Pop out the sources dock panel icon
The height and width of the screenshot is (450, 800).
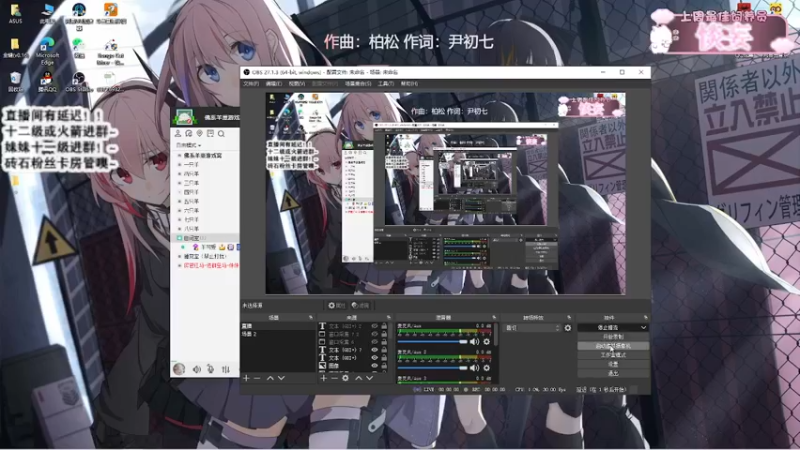pos(389,317)
